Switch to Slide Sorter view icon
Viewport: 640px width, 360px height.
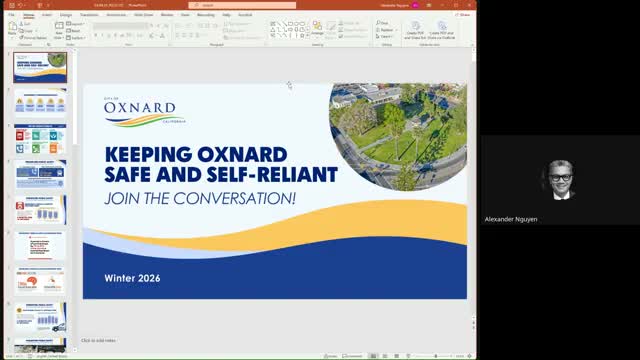pos(384,356)
